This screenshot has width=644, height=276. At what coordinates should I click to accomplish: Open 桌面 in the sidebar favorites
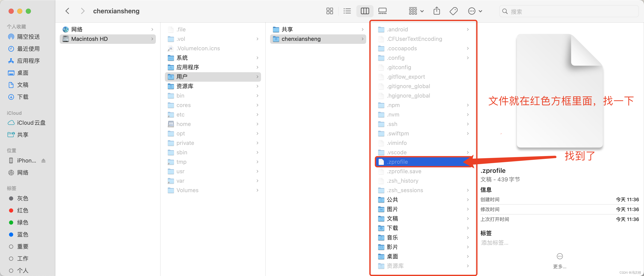(18, 73)
